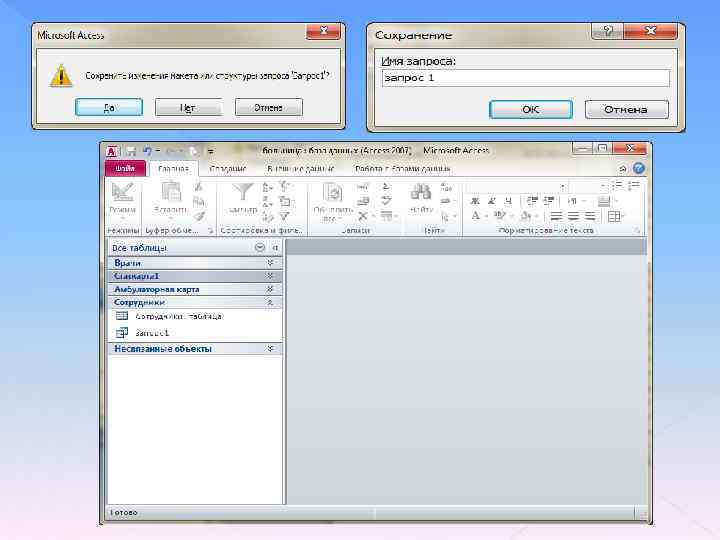Select the Сотрудники : таблица item

pos(195,316)
